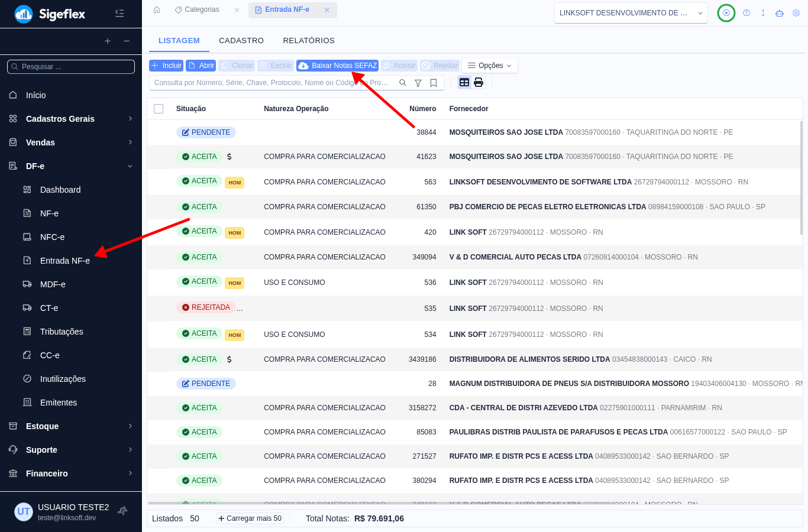
Task: Expand Estoque menu
Action: [x=71, y=426]
